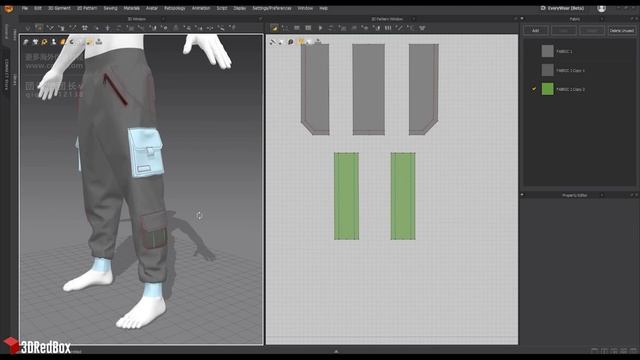640x360 pixels.
Task: Open the File menu
Action: 25,8
